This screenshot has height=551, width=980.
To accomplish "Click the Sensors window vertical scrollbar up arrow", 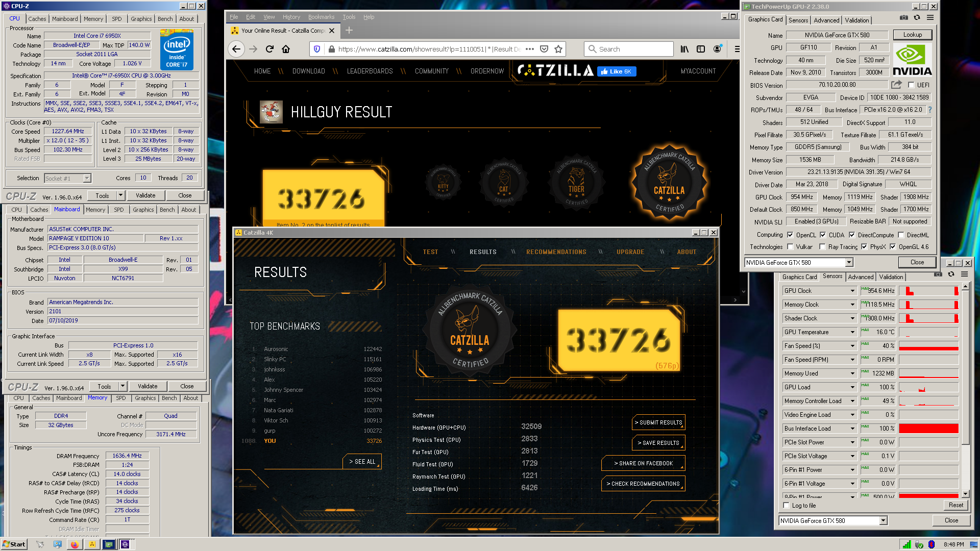I will (x=965, y=287).
